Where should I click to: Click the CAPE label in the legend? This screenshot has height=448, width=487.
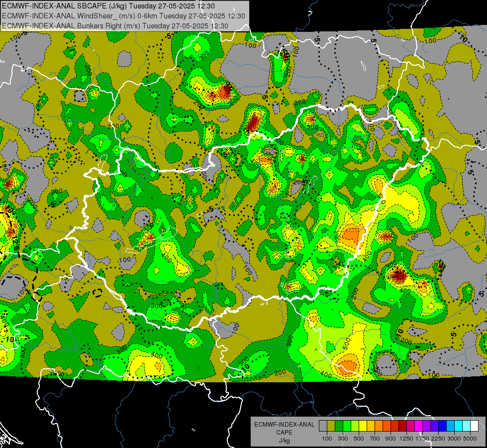pyautogui.click(x=284, y=433)
